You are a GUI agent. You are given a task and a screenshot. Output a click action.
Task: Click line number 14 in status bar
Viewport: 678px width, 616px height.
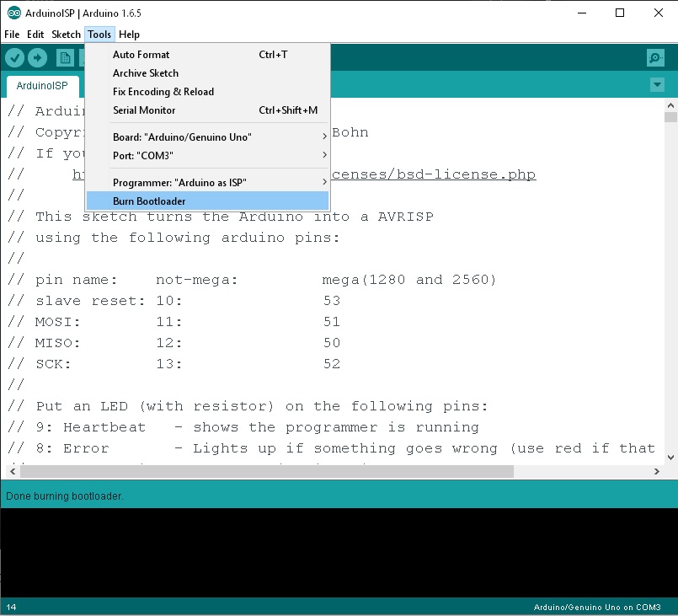tap(11, 607)
